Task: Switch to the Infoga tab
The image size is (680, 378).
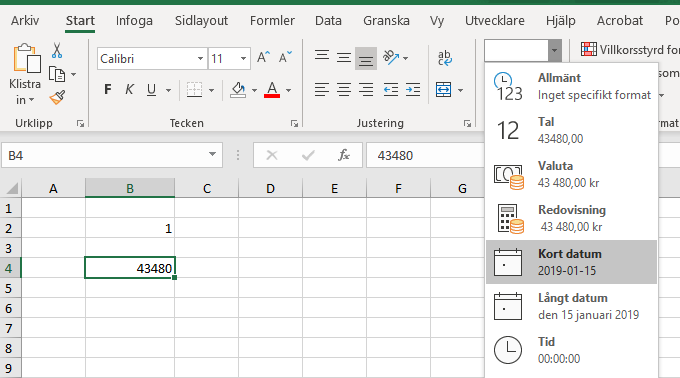Action: click(x=134, y=20)
